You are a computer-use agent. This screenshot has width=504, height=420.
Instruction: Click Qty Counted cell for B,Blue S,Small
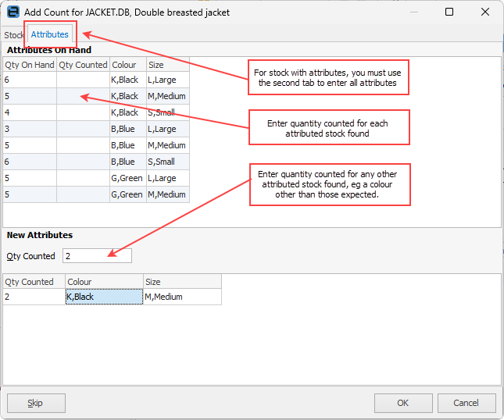pos(83,162)
